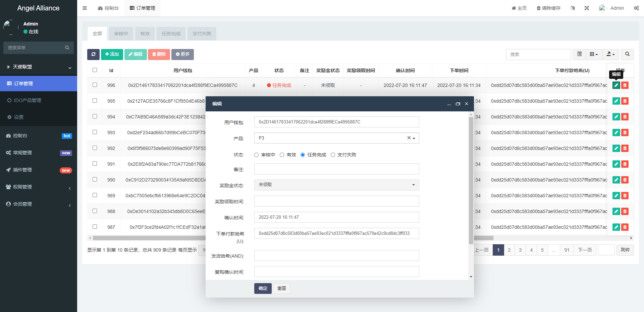Check the checkbox for order row 996
Viewport: 644px width, 312px height.
click(95, 85)
